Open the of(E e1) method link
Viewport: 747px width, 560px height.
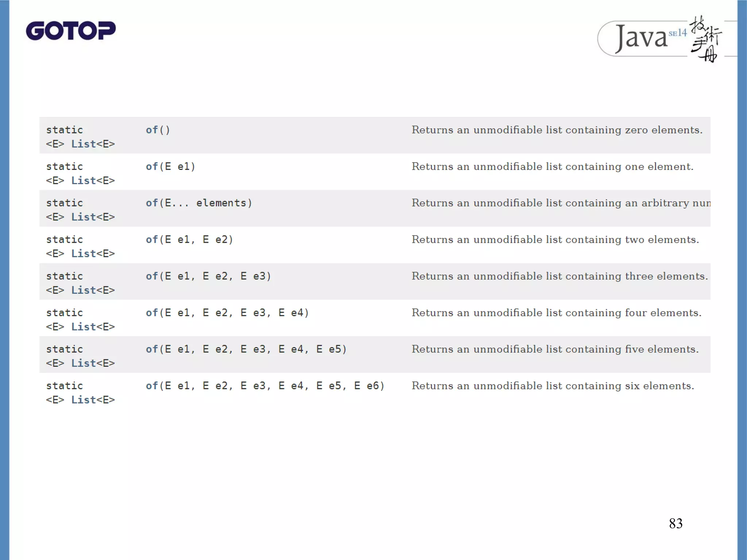pyautogui.click(x=152, y=167)
